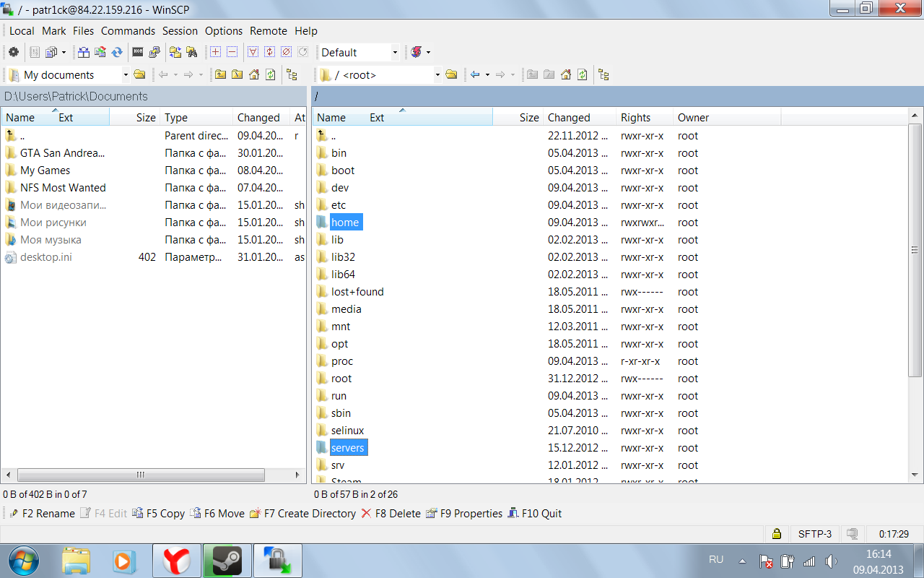Open Find Files binoculars icon
924x578 pixels.
(x=192, y=52)
